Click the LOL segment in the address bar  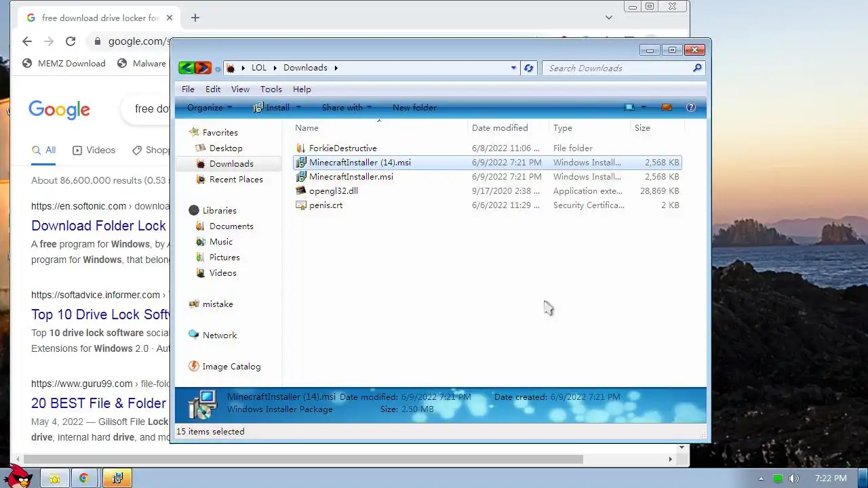(259, 68)
